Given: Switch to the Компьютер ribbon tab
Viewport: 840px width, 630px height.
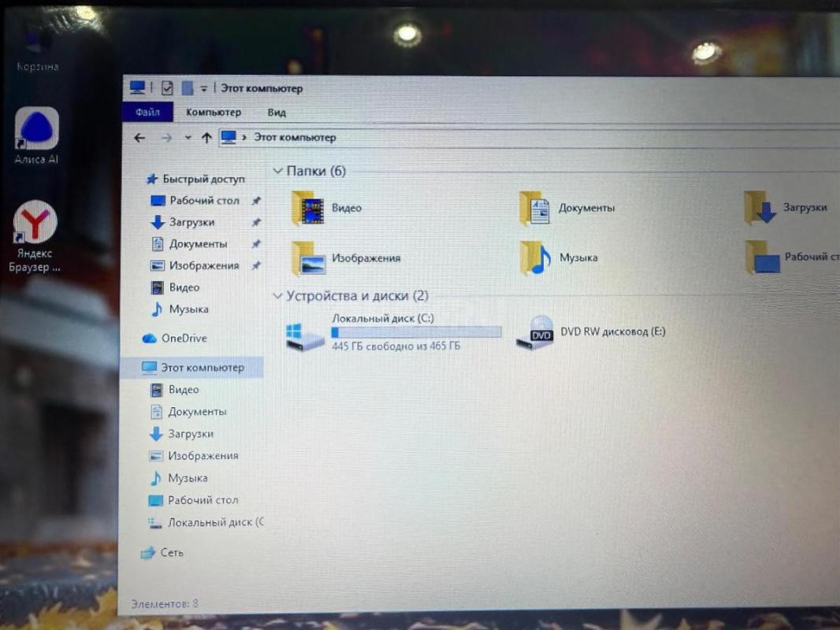Looking at the screenshot, I should (214, 112).
